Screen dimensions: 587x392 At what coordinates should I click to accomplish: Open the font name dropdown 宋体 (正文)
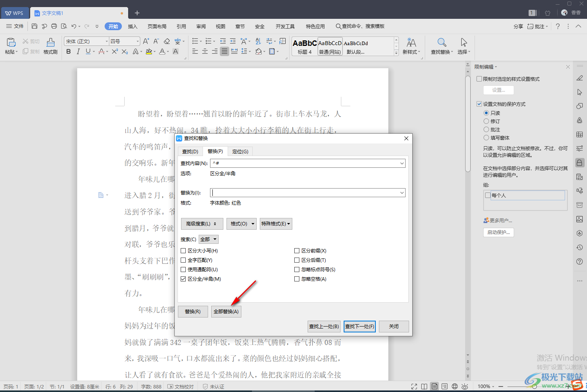[107, 41]
